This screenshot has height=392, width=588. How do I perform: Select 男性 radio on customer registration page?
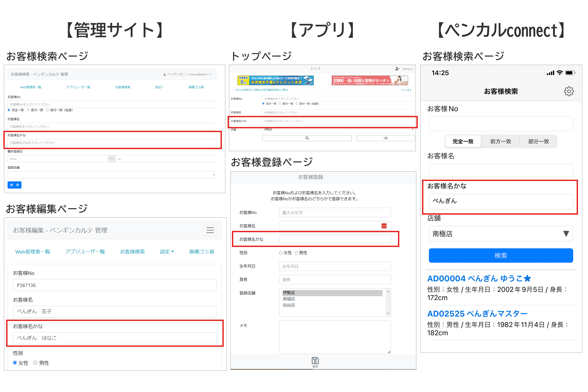(x=296, y=253)
